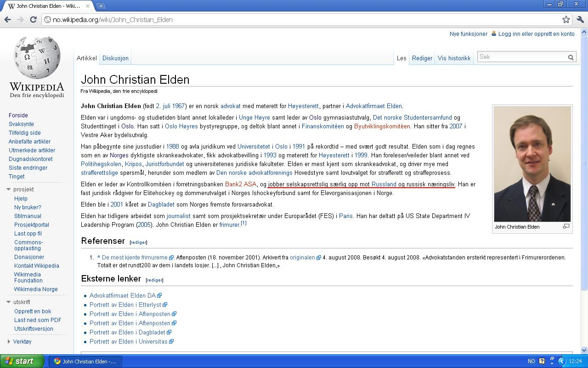Click the user icon beside Logg inn
The image size is (588, 368).
point(494,34)
